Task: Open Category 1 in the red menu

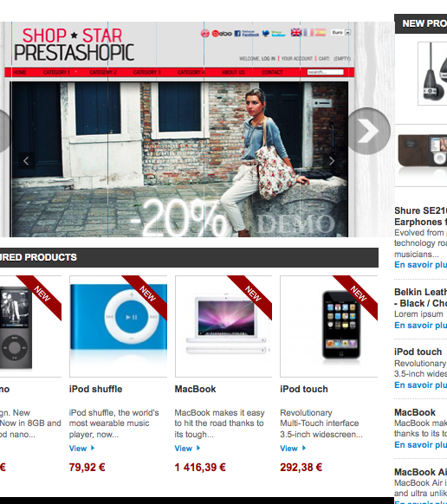Action: pos(56,73)
